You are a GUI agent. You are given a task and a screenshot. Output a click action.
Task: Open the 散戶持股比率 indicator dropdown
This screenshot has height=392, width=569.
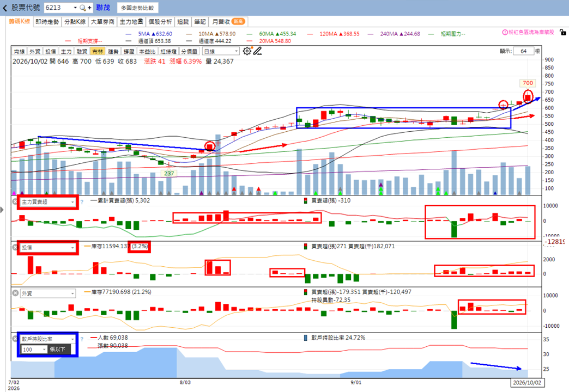(47, 339)
